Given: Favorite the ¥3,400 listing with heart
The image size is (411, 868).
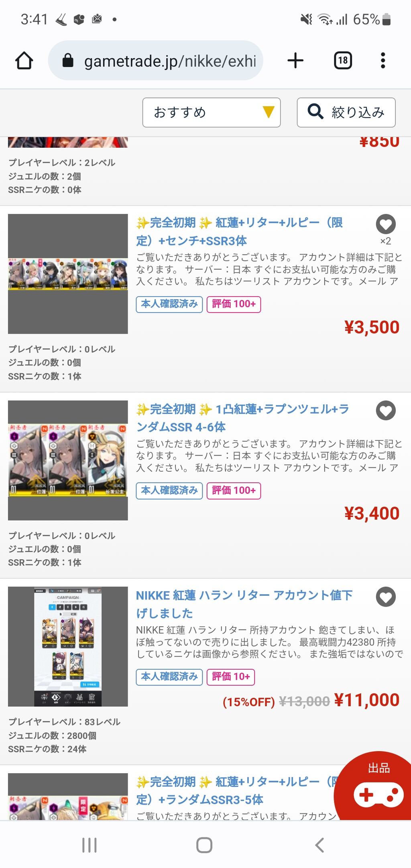Looking at the screenshot, I should point(386,410).
